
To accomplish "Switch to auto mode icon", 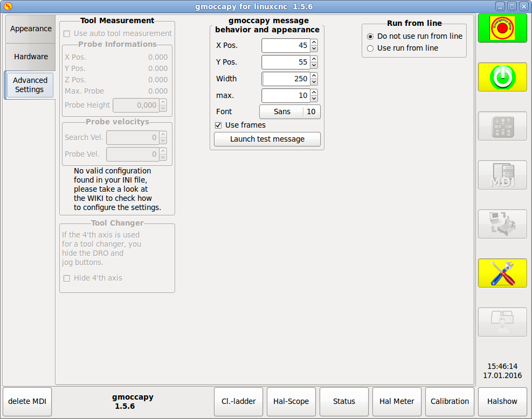I will [x=502, y=224].
